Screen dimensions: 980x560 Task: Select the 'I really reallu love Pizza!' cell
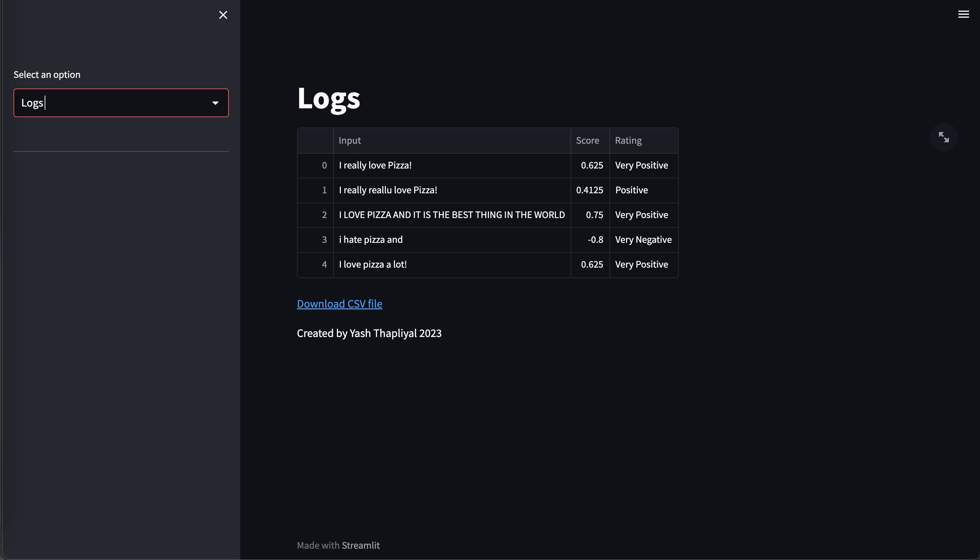coord(388,190)
